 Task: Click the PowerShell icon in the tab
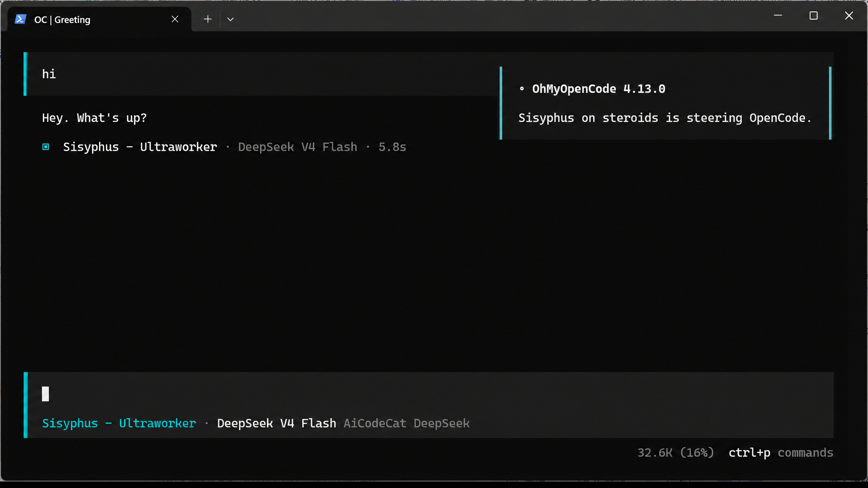tap(20, 19)
